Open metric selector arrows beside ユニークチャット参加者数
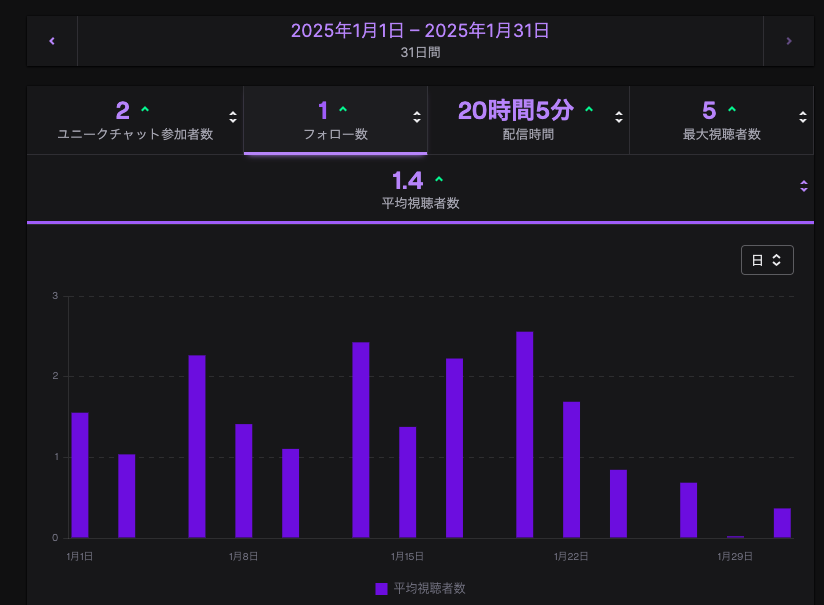Screen dimensions: 824x605 [233, 117]
